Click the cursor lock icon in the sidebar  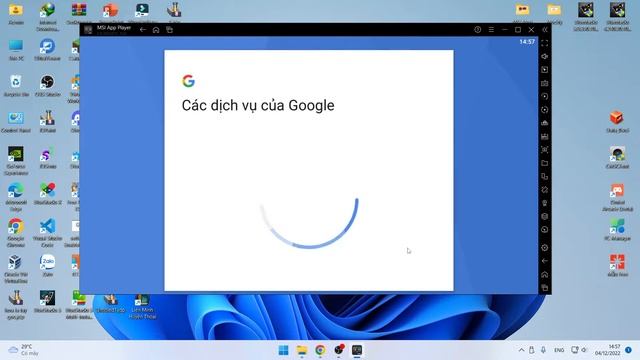(544, 70)
